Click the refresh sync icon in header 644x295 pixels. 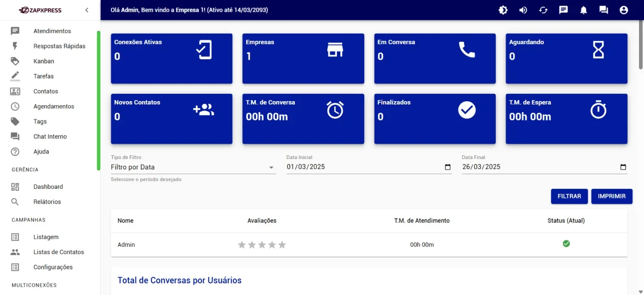pos(544,10)
